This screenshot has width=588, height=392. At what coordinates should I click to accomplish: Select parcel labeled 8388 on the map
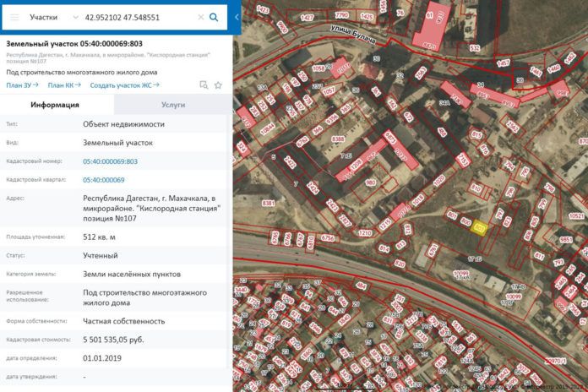(338, 139)
